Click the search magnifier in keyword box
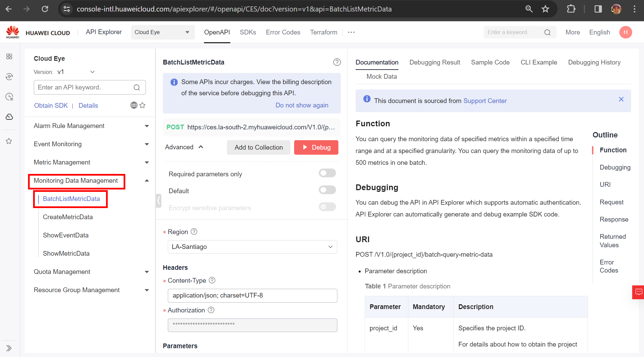Viewport: 644px width, 357px height. (547, 32)
